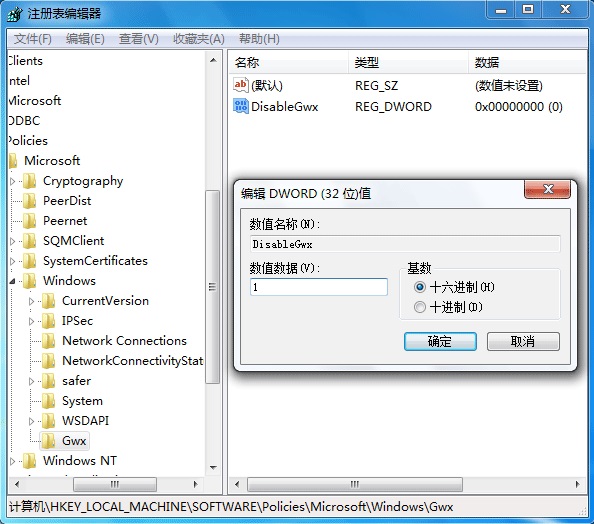Click value pane horizontal scrollbar thumb
The image size is (594, 524).
355,484
